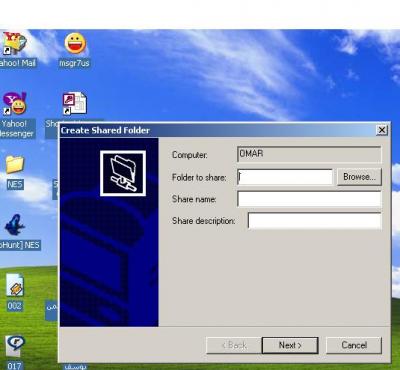
Task: Click the shared folder wizard graphic
Action: [x=123, y=173]
